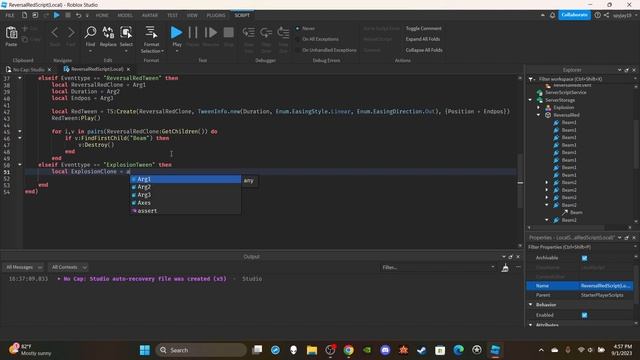Choose Arg1 from autocomplete list
This screenshot has height=360, width=640.
coord(186,179)
